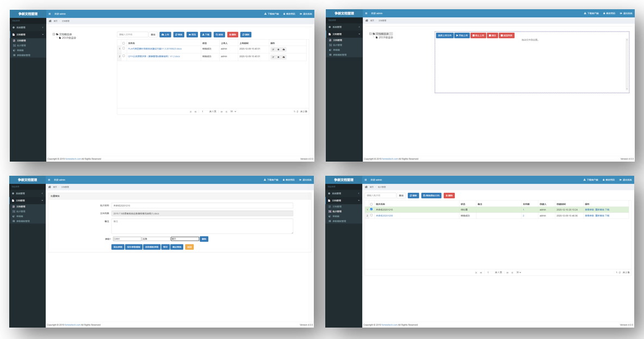644x339 pixels.
Task: Collapse 文档根目录 tree node beside the file table
Action: click(x=53, y=34)
